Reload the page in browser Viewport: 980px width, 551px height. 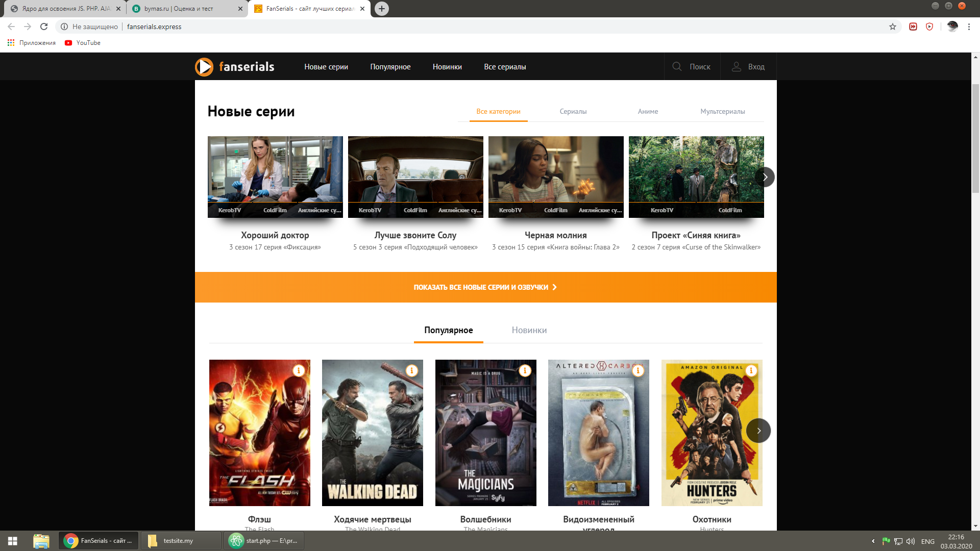[x=44, y=27]
